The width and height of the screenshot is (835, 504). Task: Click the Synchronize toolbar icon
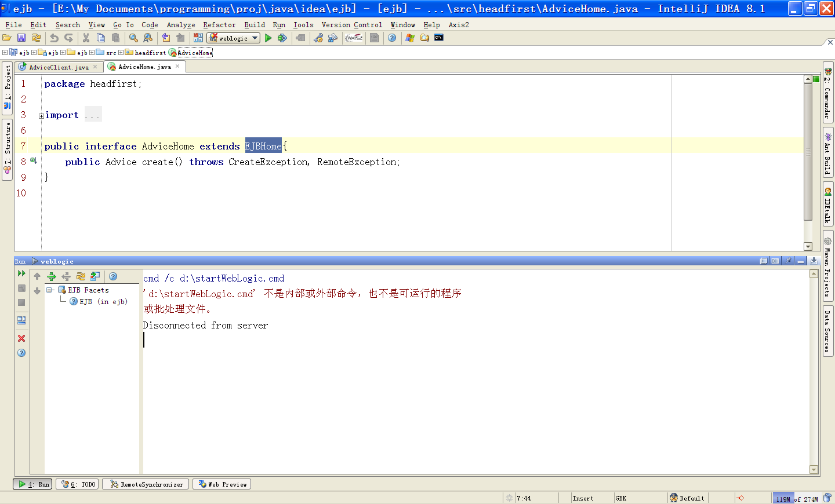click(x=36, y=38)
